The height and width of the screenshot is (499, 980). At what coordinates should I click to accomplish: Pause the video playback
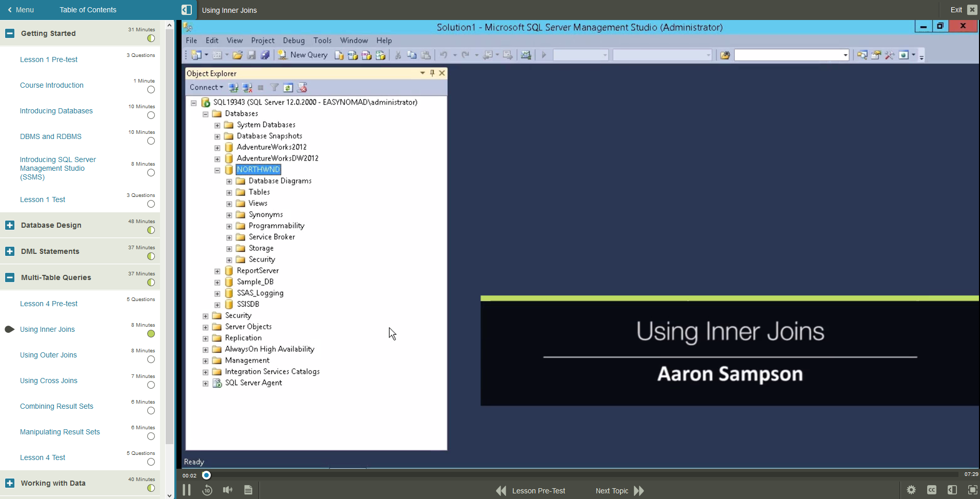click(x=187, y=490)
